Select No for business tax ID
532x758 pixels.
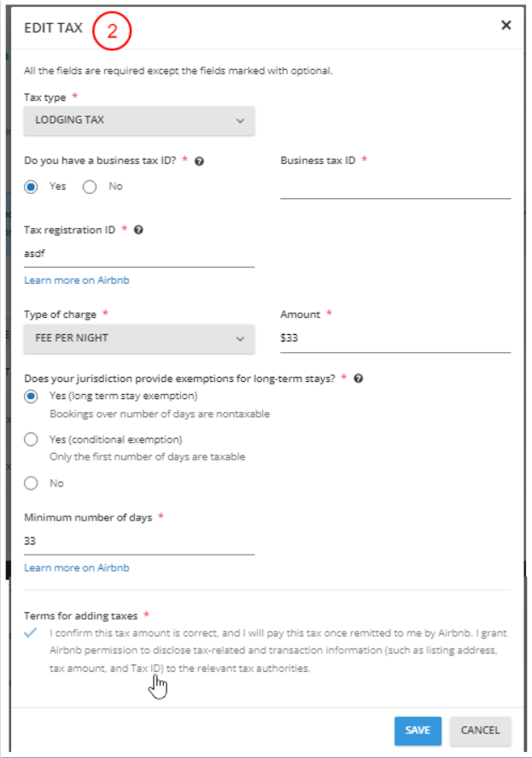coord(90,187)
